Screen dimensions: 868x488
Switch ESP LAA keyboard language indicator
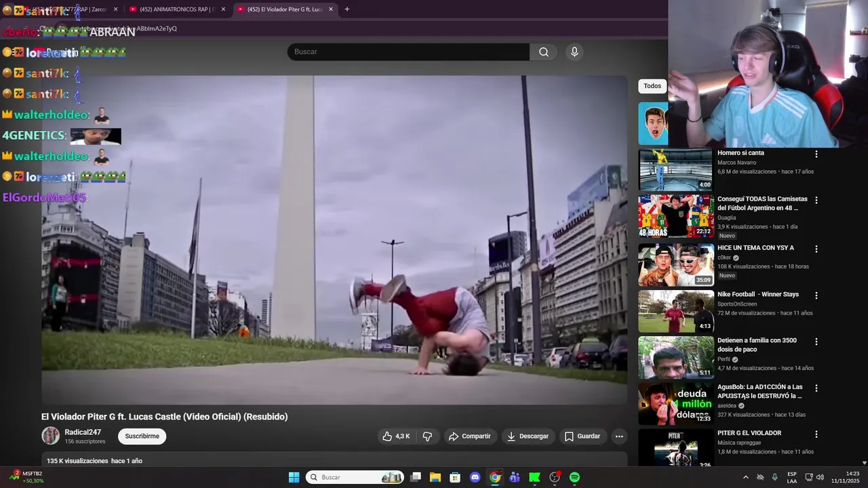(792, 477)
